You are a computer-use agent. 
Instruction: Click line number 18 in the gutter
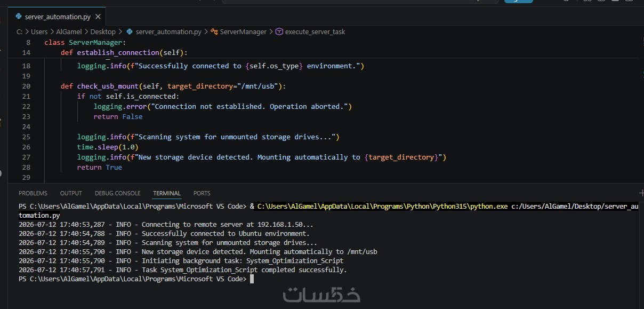coord(26,66)
